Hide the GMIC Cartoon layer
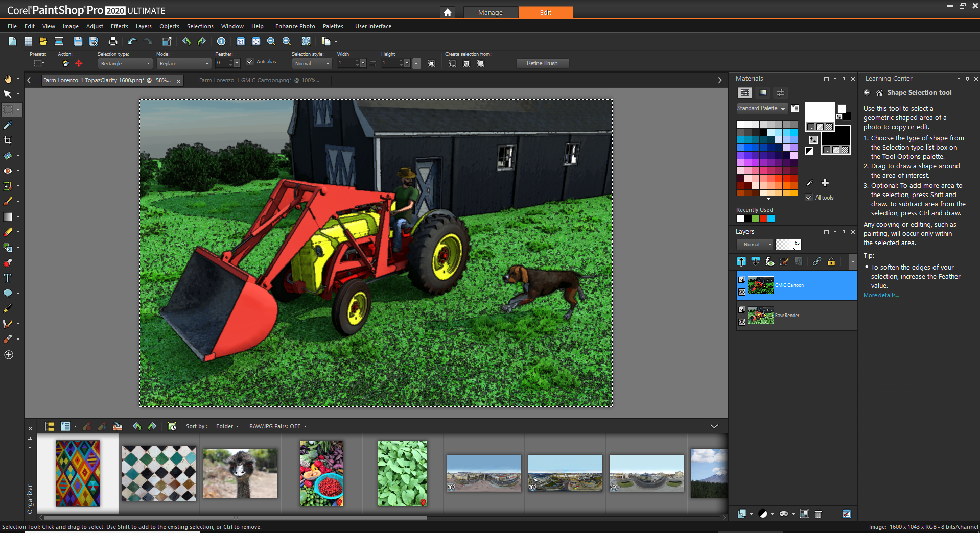The width and height of the screenshot is (980, 533). (x=742, y=292)
